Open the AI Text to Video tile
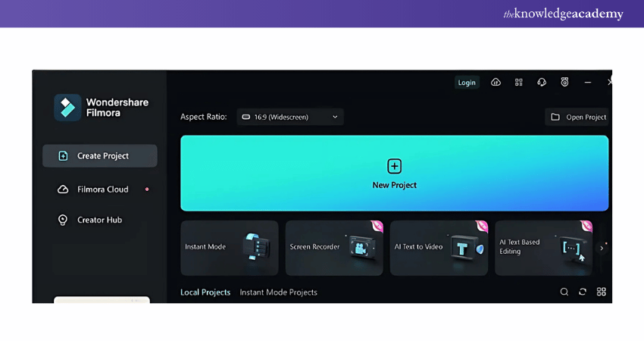 439,248
